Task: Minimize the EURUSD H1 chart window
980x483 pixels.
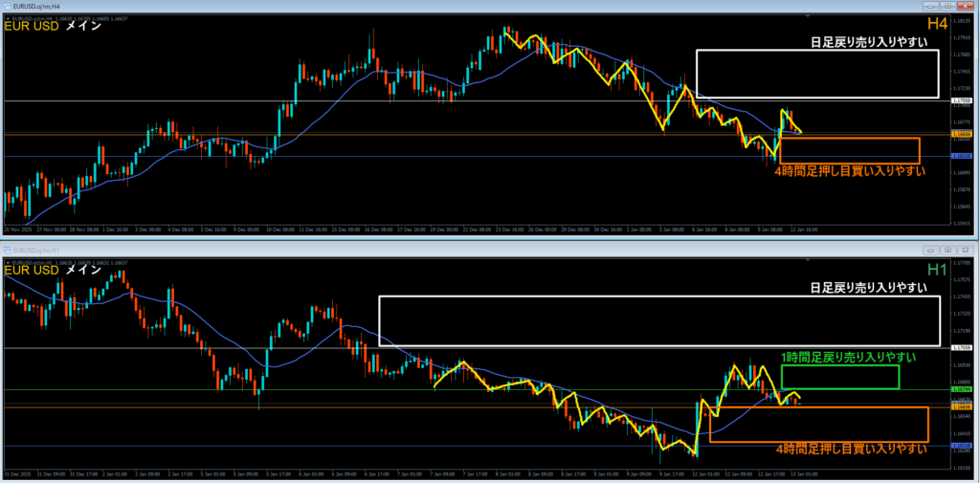Action: click(931, 250)
